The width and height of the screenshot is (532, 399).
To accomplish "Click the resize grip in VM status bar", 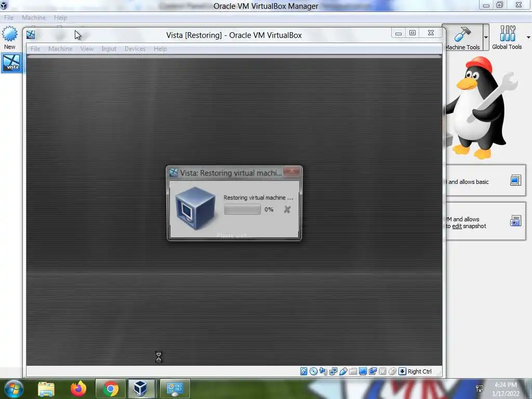I will [x=439, y=374].
